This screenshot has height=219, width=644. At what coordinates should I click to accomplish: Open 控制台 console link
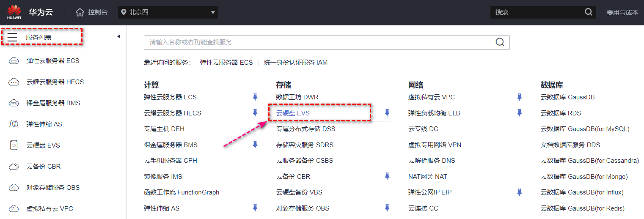(x=98, y=12)
